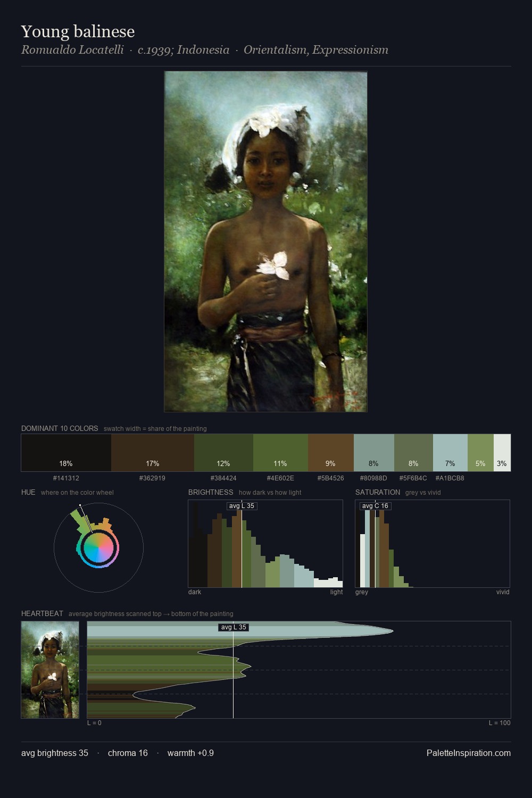Viewport: 532px width, 798px height.
Task: Click the 'light' axis label under Brightness
Action: pos(336,592)
